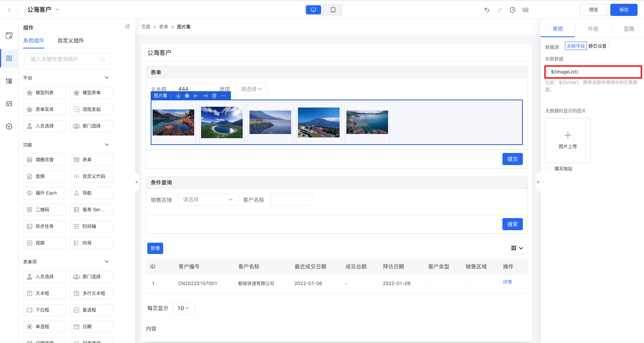Open the outline tree sidebar icon
Image resolution: width=644 pixels, height=343 pixels.
tap(9, 81)
